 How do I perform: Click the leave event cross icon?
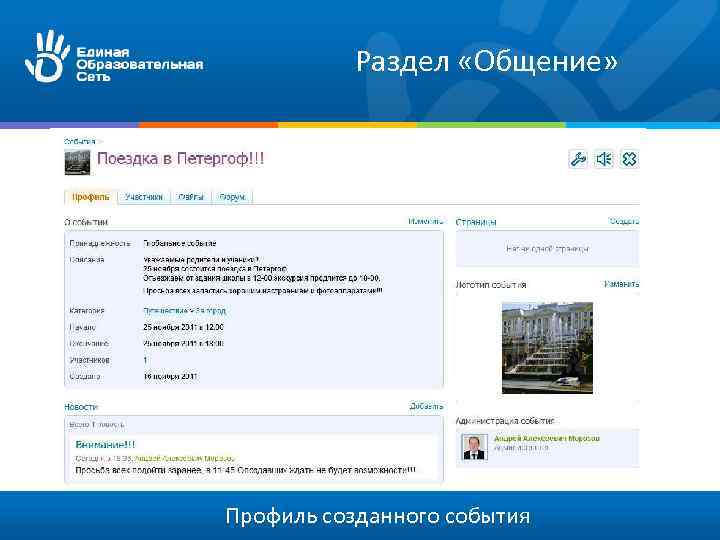(629, 159)
